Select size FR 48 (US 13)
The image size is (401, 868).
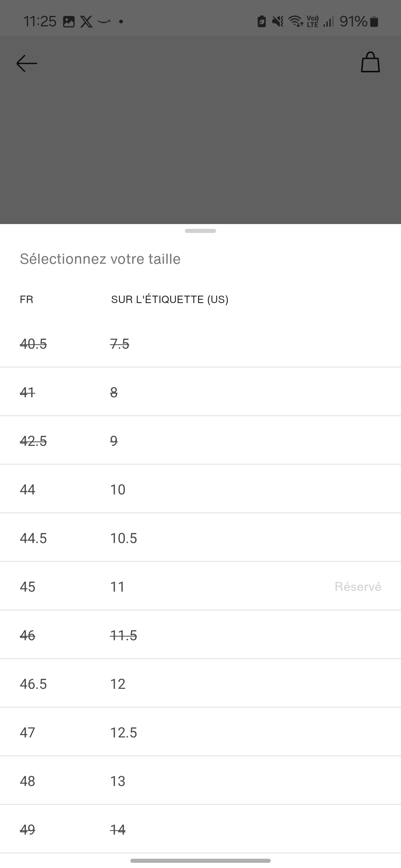coord(200,781)
